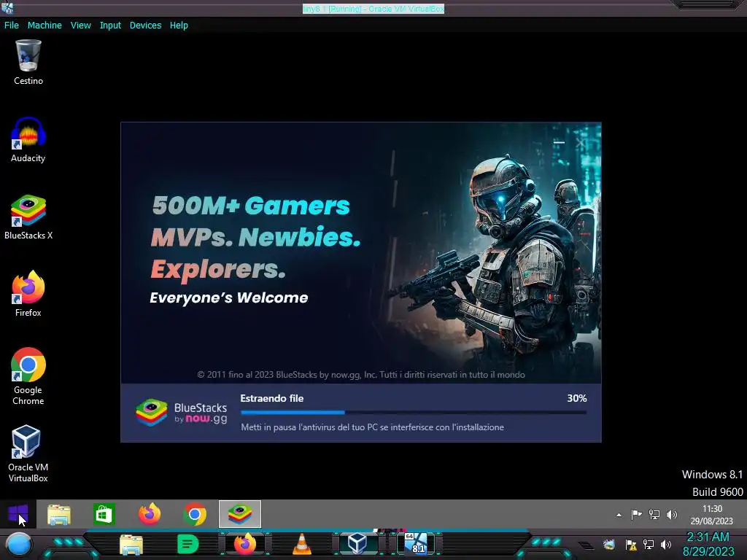
Task: Close the BlueStacks installer window
Action: pyautogui.click(x=580, y=142)
